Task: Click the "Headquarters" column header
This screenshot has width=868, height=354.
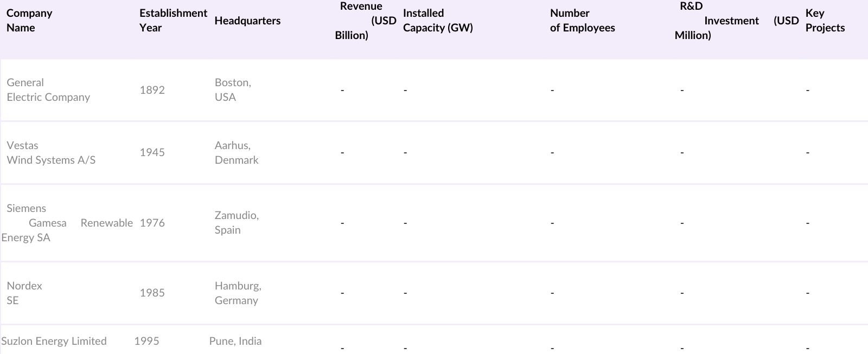Action: click(247, 21)
